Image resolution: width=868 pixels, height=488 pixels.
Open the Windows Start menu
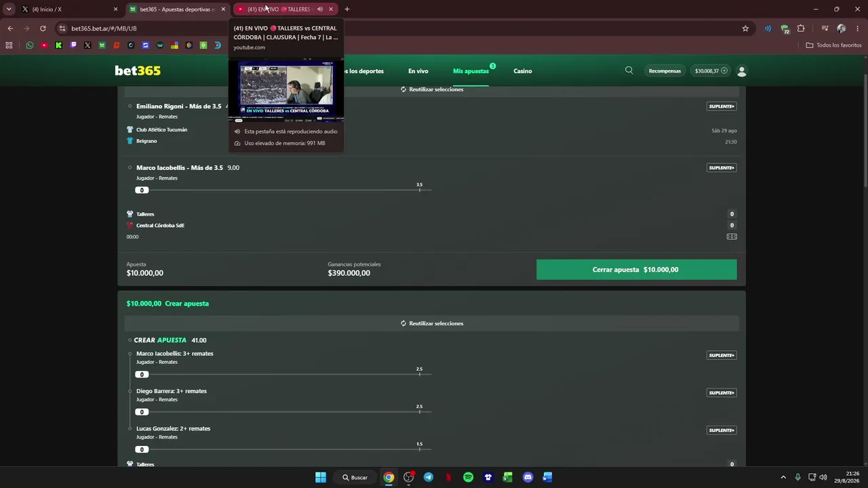click(321, 477)
